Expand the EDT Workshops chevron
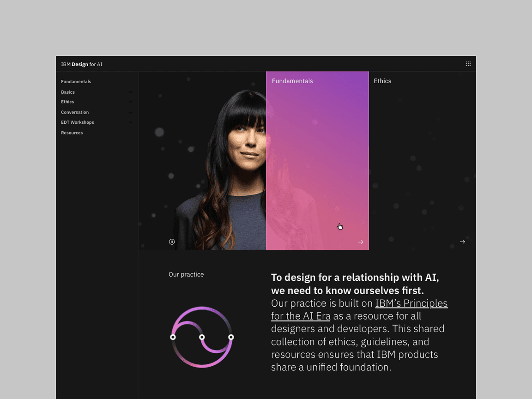Image resolution: width=532 pixels, height=399 pixels. tap(131, 122)
